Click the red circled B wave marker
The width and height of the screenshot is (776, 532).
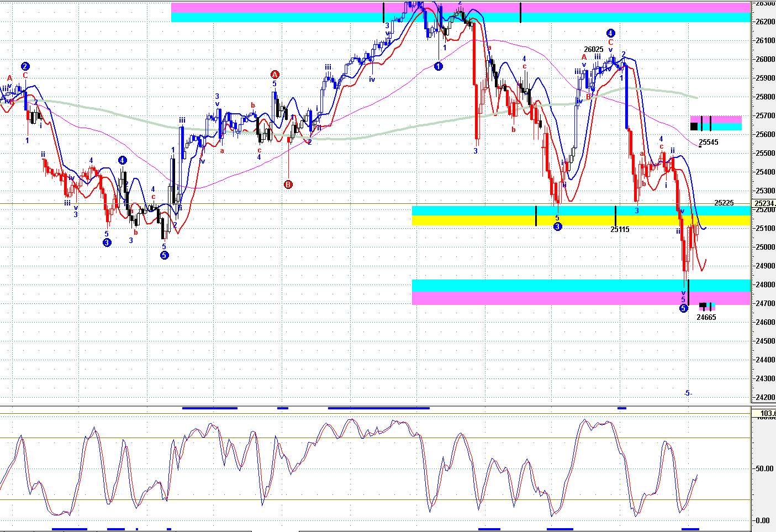point(288,185)
